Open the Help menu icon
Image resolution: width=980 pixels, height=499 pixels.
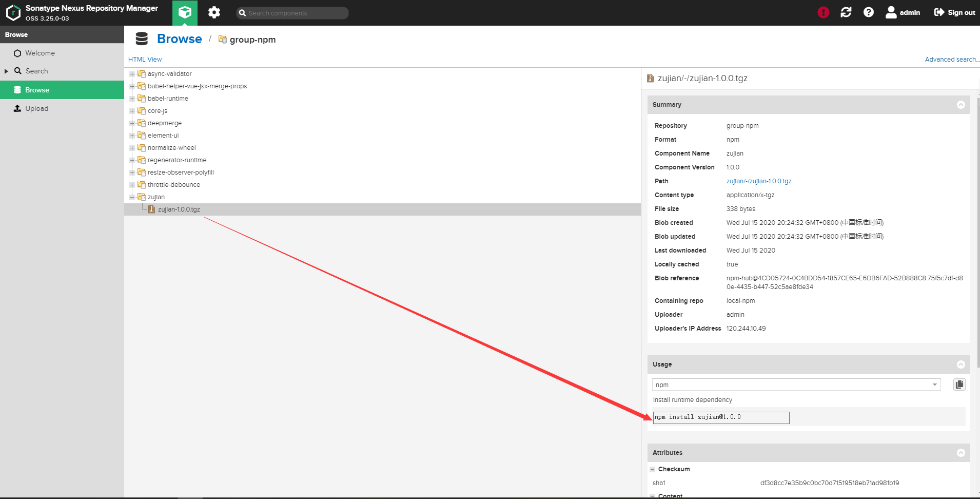[869, 12]
